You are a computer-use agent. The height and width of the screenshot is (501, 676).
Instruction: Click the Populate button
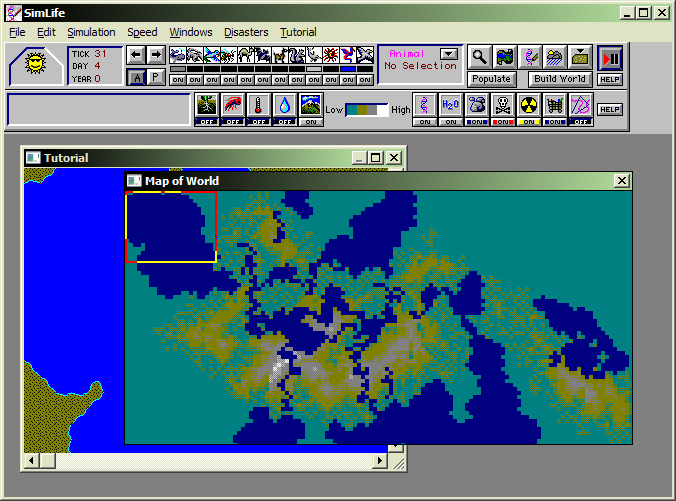[491, 79]
